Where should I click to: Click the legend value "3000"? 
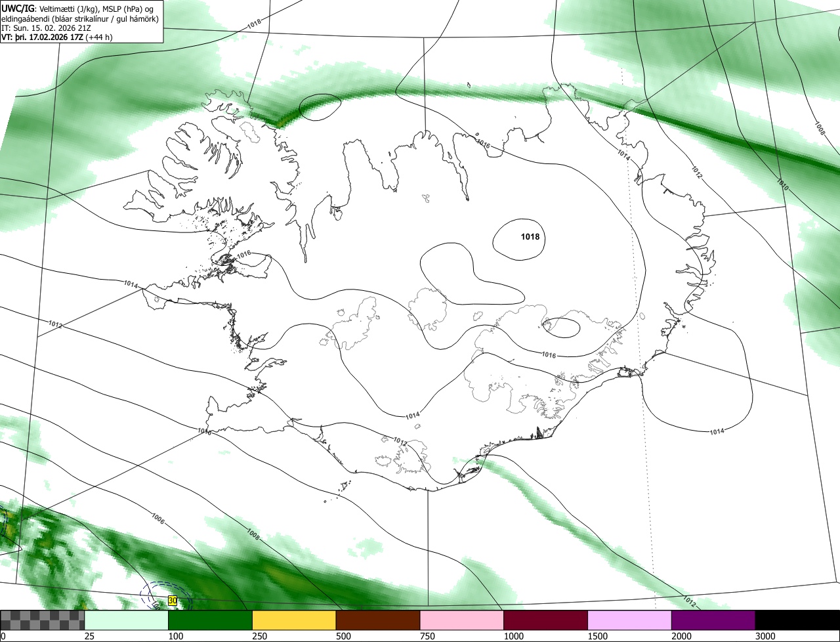coord(765,636)
